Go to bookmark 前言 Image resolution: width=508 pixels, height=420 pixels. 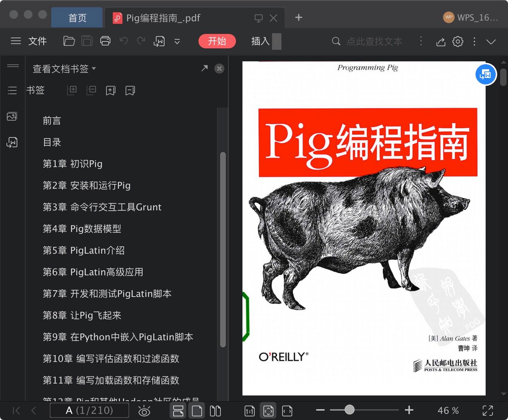(x=52, y=121)
